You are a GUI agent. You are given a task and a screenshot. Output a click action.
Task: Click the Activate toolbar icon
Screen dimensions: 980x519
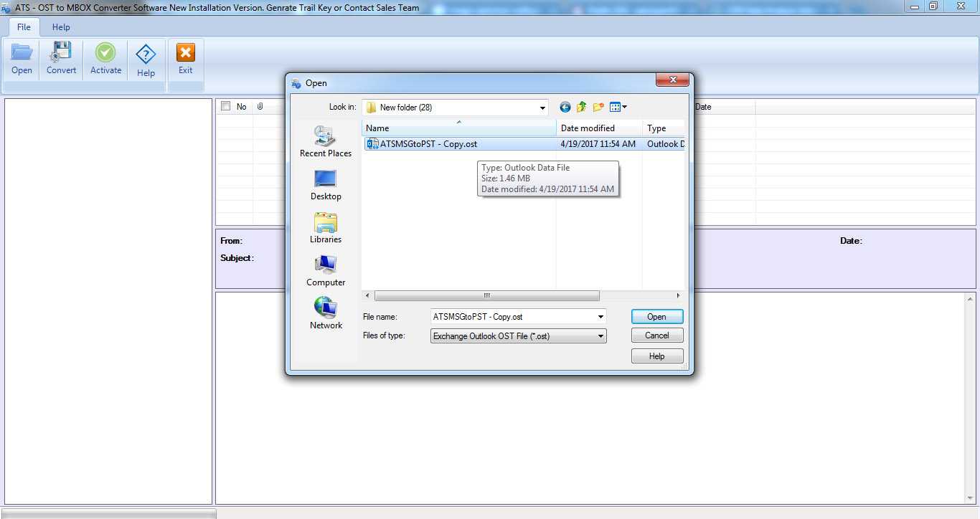click(x=105, y=57)
